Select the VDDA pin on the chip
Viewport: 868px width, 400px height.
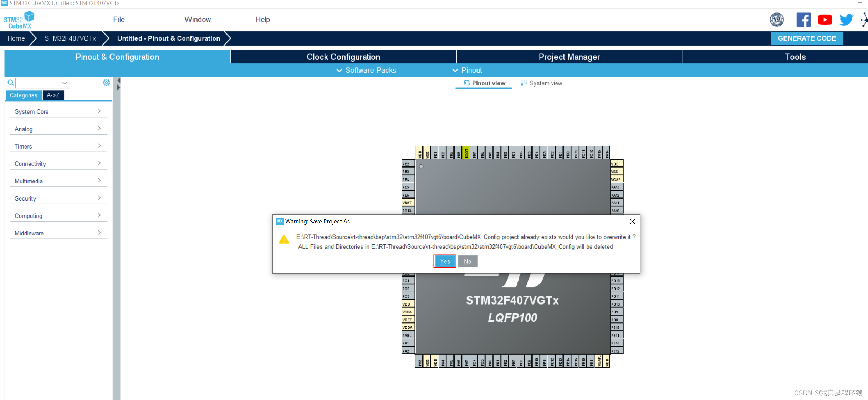point(408,327)
